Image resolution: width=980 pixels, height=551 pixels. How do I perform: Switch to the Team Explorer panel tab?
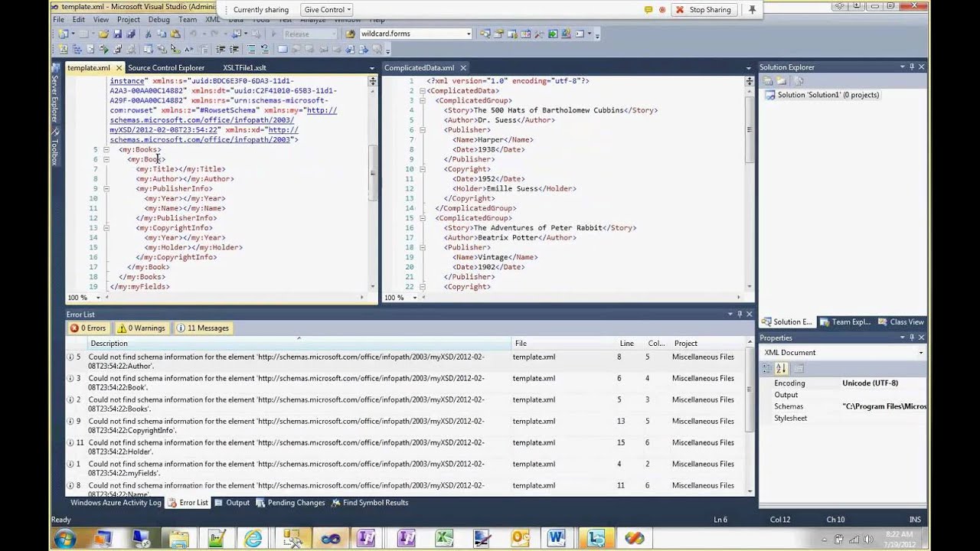[844, 322]
